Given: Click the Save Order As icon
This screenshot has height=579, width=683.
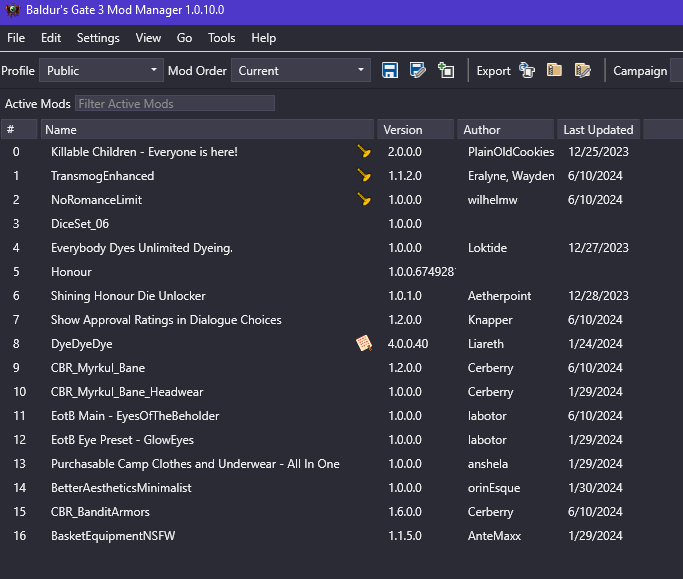Looking at the screenshot, I should point(418,70).
